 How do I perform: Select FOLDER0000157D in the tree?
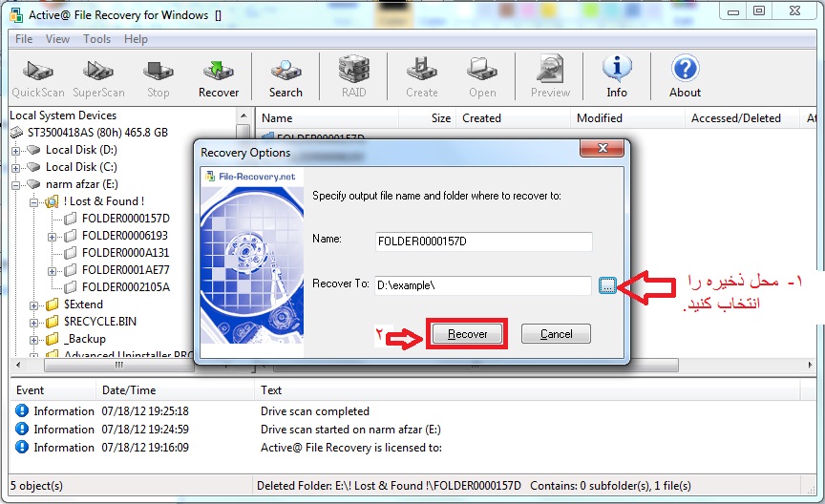click(126, 219)
